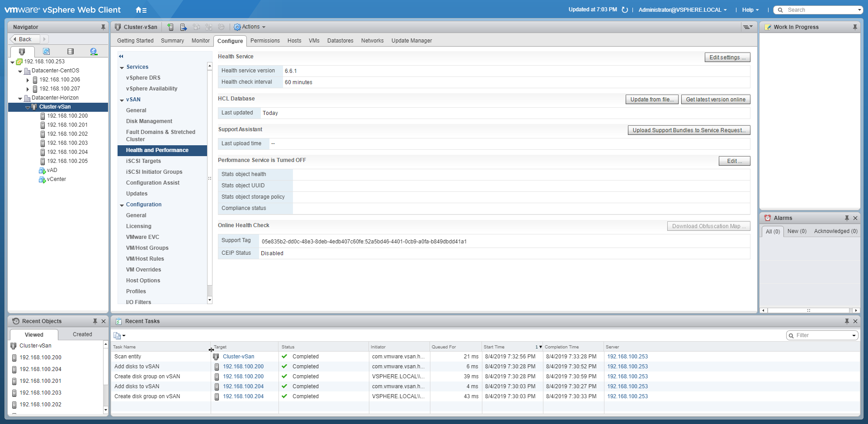Expand host 192.168.100.206 tree node
This screenshot has width=868, height=424.
click(28, 80)
